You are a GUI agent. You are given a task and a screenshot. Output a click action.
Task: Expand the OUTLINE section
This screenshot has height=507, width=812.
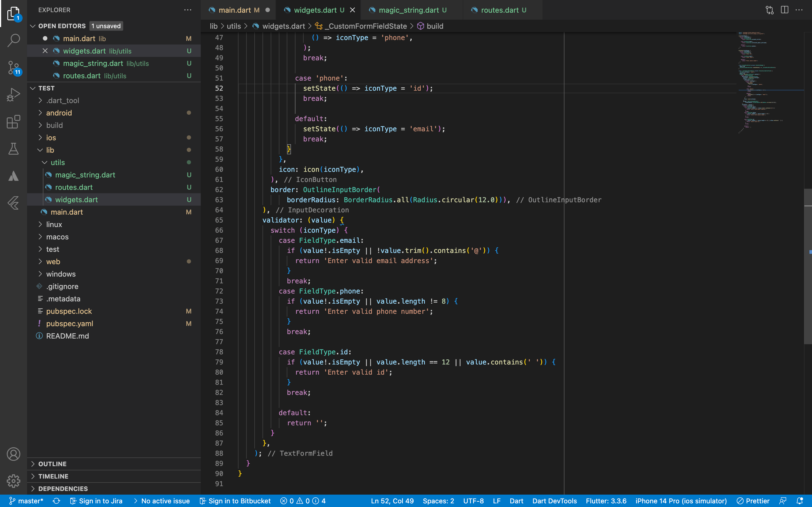coord(52,464)
